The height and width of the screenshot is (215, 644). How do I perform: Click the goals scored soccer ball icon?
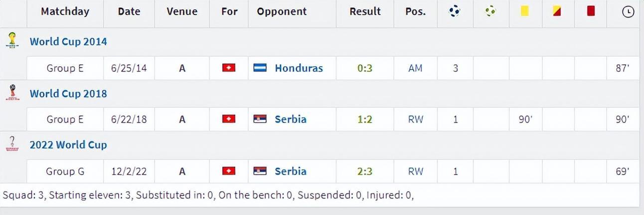pos(455,11)
